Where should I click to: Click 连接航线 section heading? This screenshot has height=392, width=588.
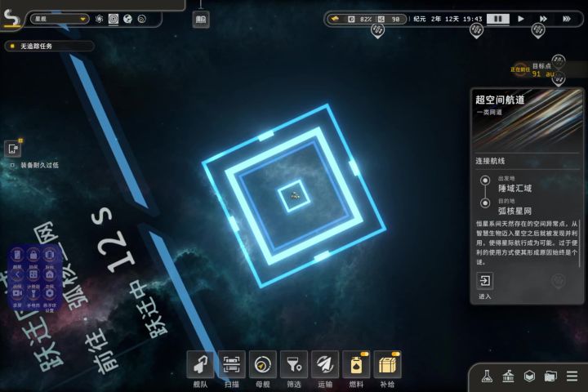coord(490,162)
